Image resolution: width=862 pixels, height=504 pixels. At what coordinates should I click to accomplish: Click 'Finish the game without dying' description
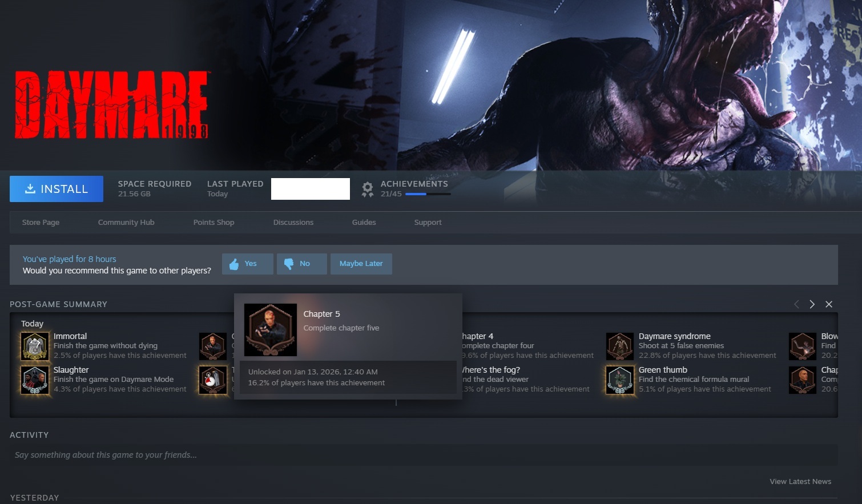pos(106,346)
